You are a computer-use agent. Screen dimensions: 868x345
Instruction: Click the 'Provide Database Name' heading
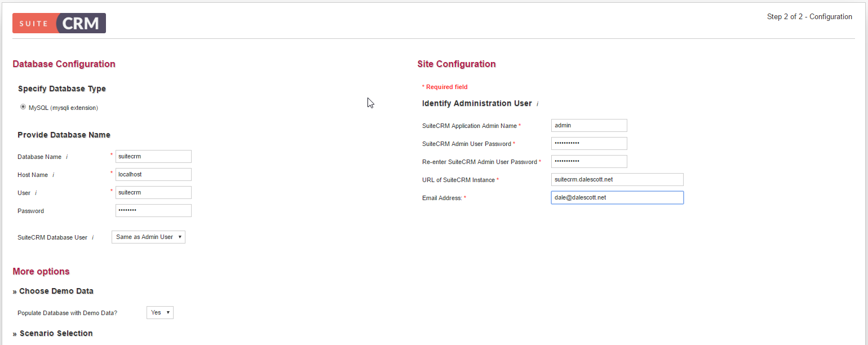pos(64,135)
